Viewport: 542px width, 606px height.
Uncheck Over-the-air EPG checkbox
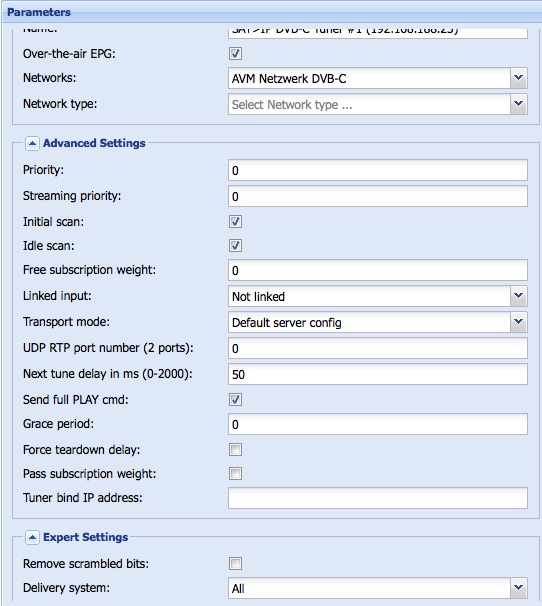pos(235,53)
